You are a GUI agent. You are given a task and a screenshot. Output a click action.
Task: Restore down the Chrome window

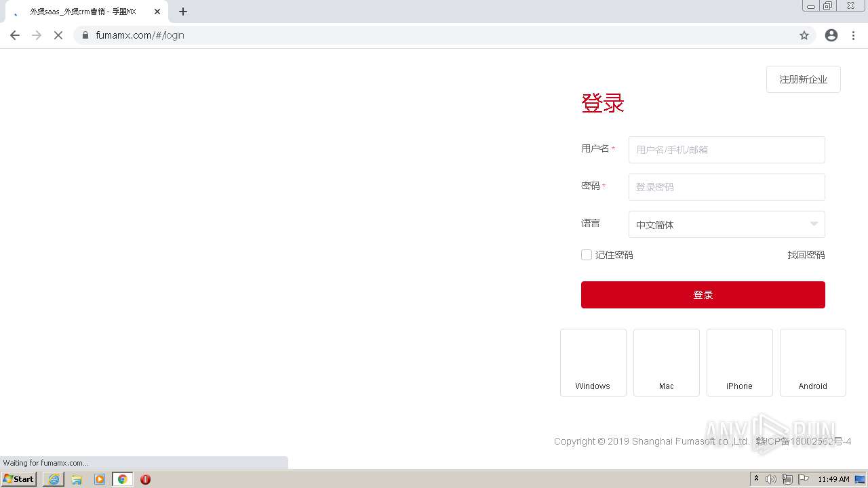[828, 6]
